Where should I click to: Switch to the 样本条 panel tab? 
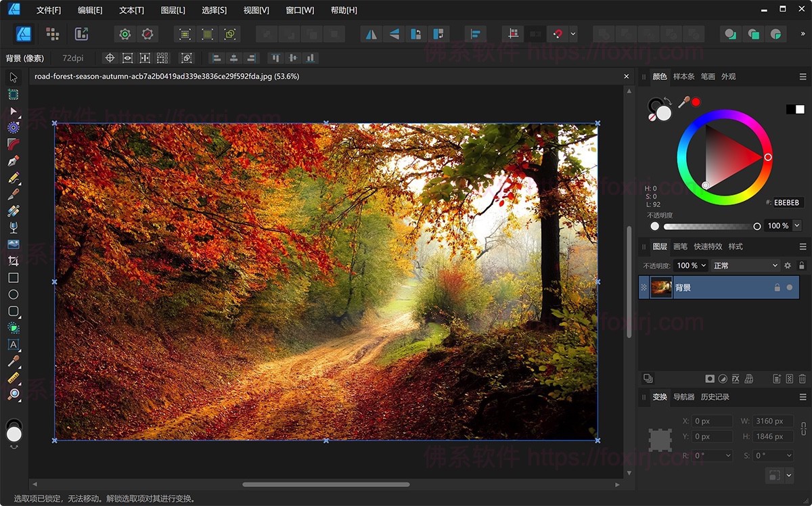click(683, 76)
